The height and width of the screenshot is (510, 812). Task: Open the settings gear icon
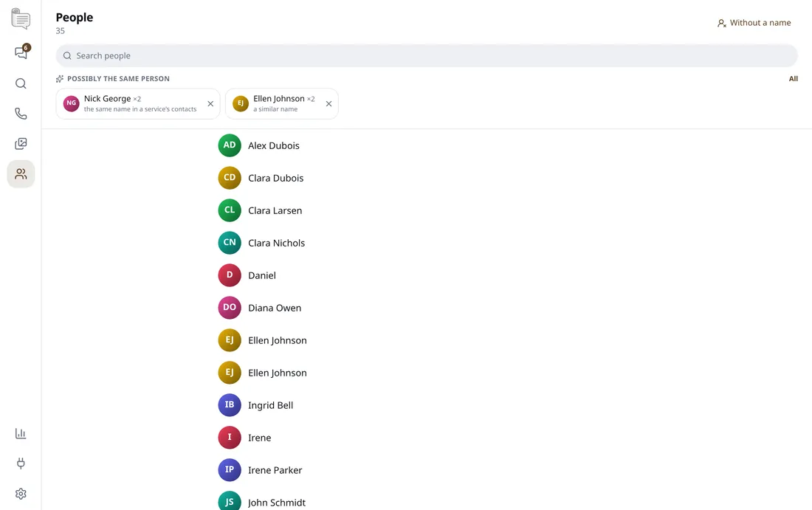click(x=21, y=494)
